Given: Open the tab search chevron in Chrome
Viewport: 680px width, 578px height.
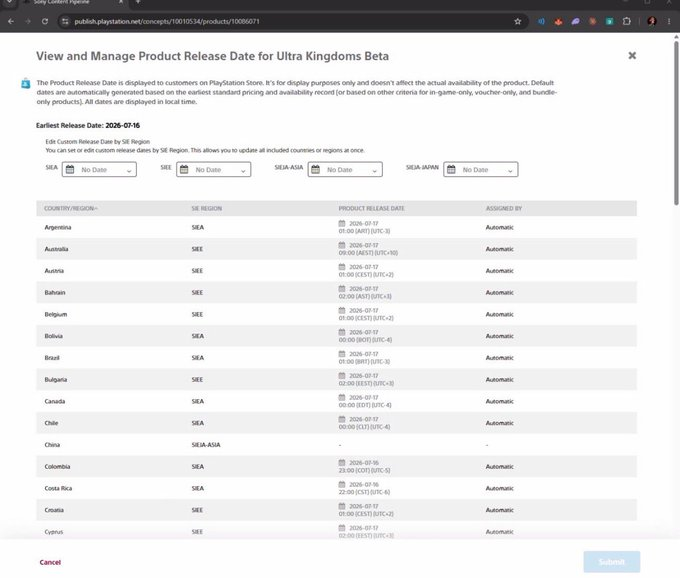Looking at the screenshot, I should (x=9, y=2).
